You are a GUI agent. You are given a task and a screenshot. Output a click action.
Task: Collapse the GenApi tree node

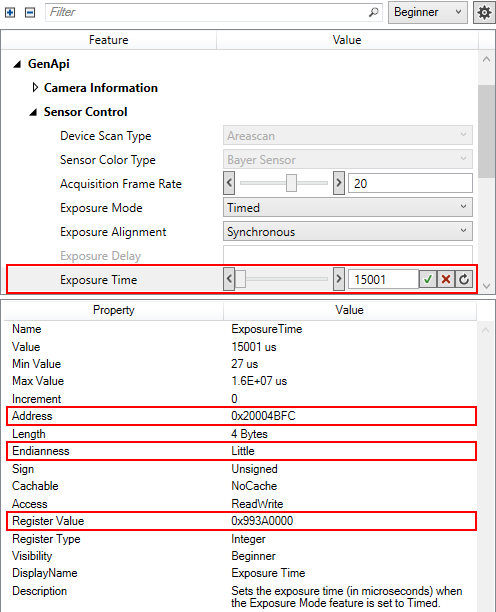17,64
